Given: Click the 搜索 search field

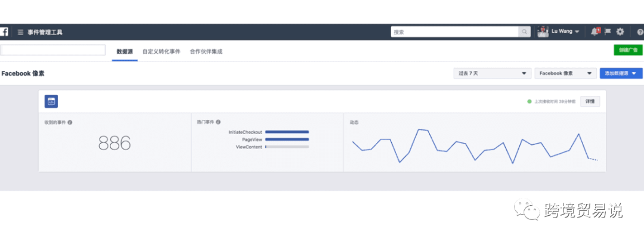Looking at the screenshot, I should pos(455,32).
